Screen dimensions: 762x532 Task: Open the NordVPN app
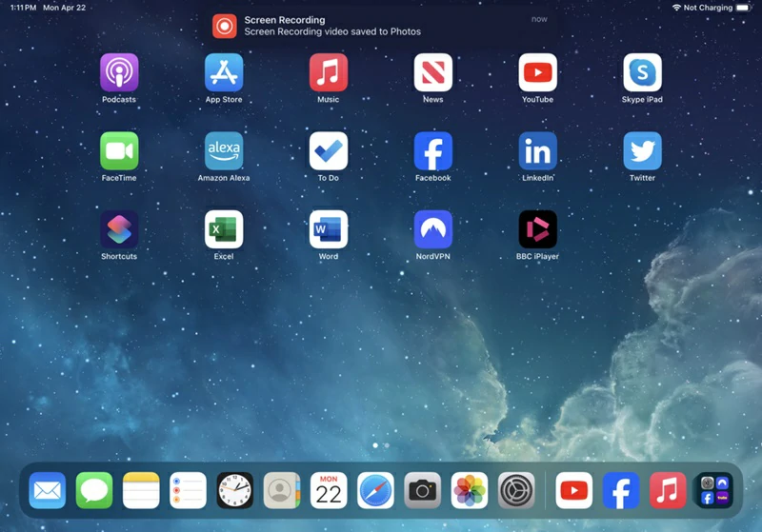coord(433,229)
